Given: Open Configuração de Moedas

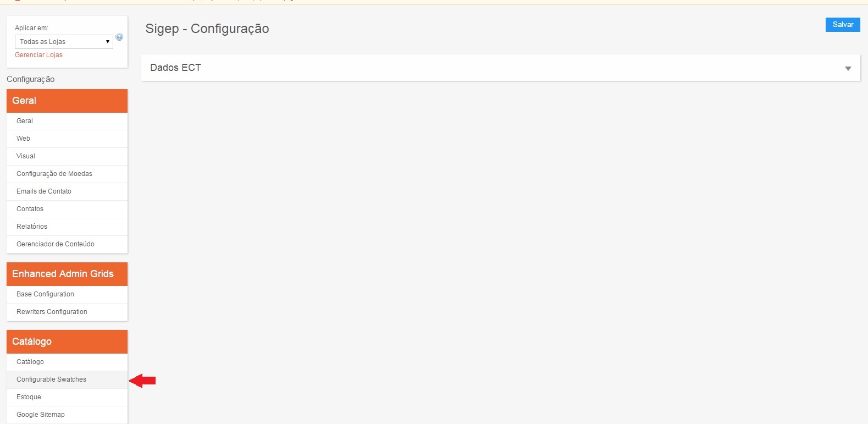Looking at the screenshot, I should (67, 174).
